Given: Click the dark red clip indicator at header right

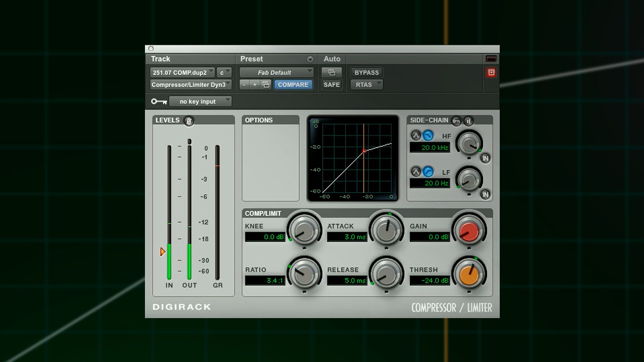Looking at the screenshot, I should (491, 59).
